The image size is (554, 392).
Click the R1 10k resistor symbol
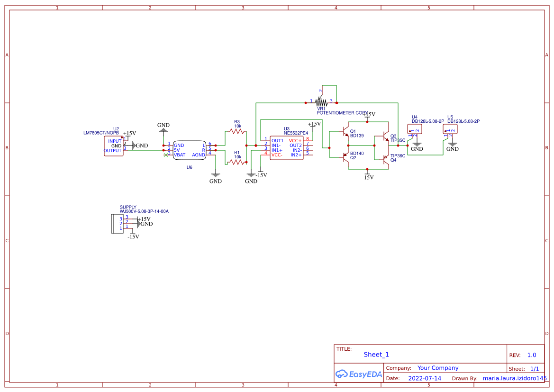coord(237,162)
